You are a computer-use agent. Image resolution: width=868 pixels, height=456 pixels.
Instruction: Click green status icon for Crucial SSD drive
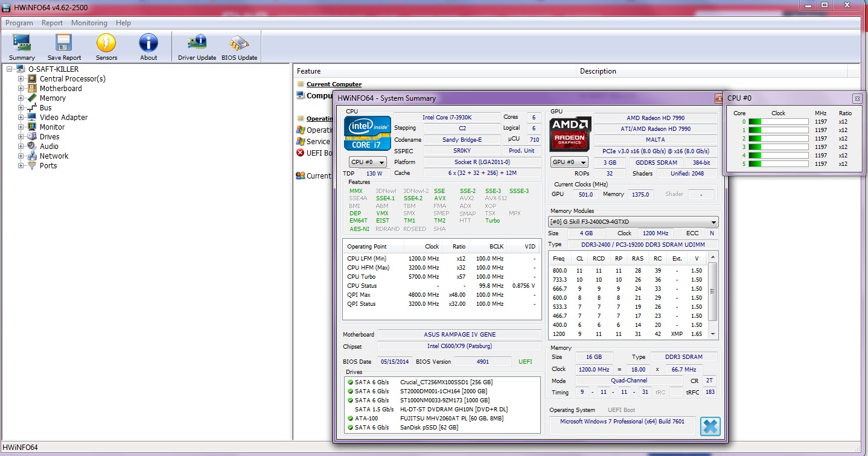pyautogui.click(x=349, y=382)
